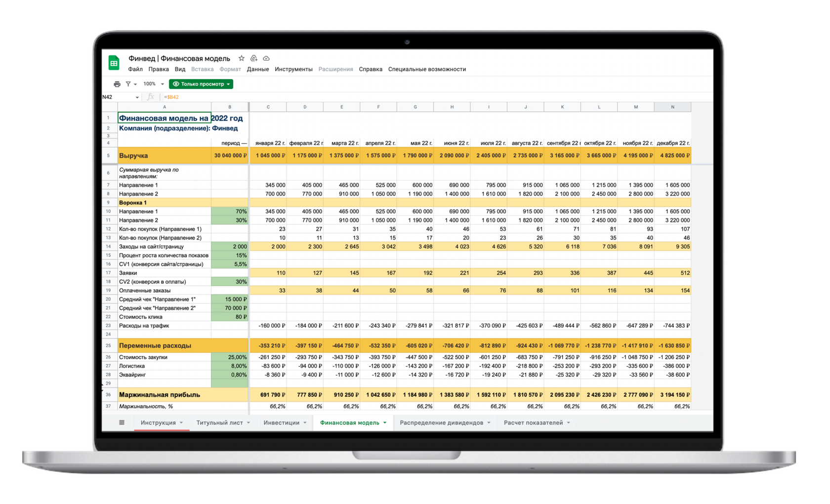Screen dimensions: 830x504
Task: Open the Вставка menu
Action: [202, 69]
